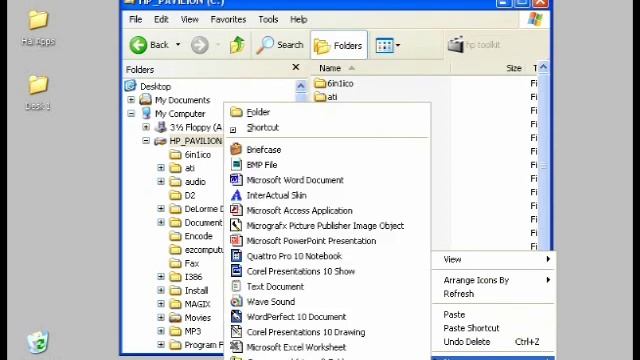The height and width of the screenshot is (360, 640).
Task: Open the File menu
Action: pyautogui.click(x=136, y=19)
